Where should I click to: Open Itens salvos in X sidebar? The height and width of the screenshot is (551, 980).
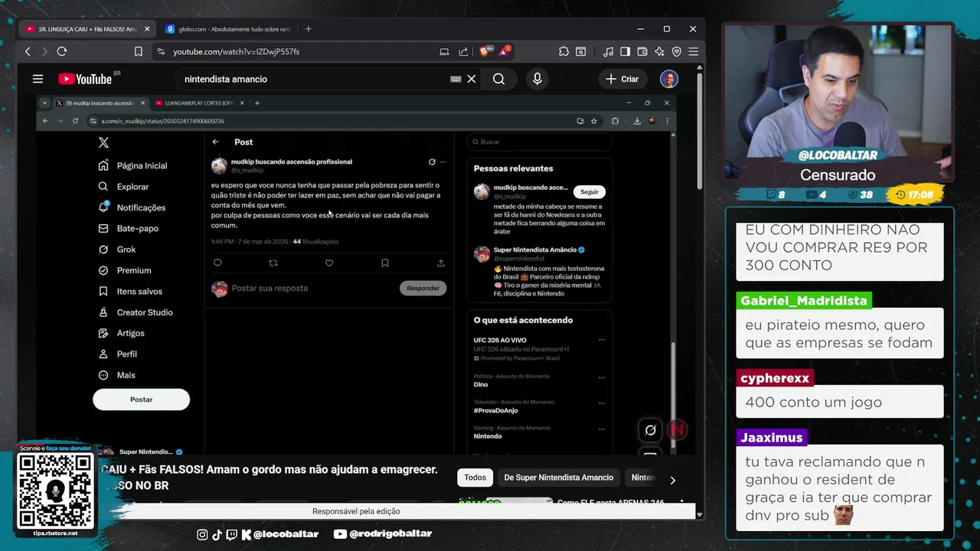130,292
